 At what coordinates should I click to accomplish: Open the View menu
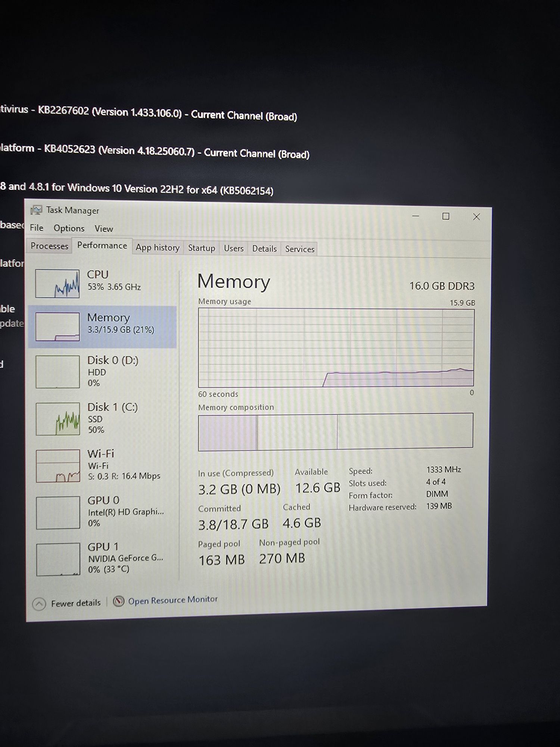pos(104,229)
